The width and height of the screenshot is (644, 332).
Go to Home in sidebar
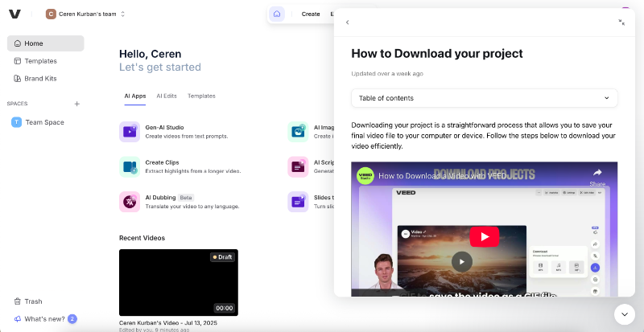46,43
